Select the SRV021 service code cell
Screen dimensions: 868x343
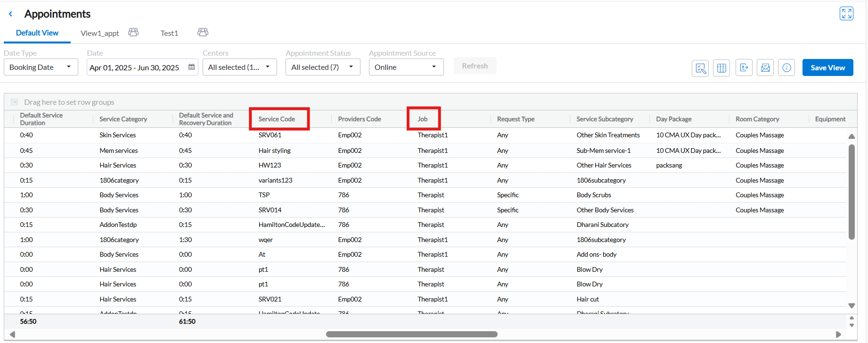tap(270, 299)
